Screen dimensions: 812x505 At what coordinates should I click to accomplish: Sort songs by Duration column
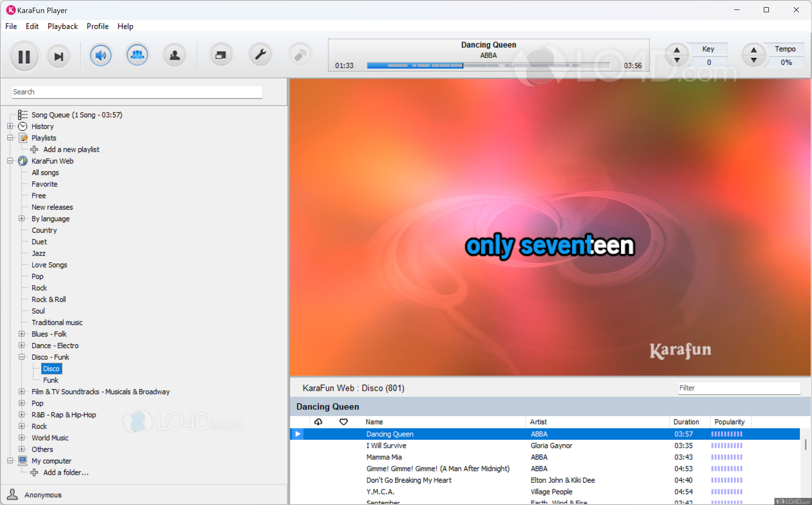tap(686, 422)
